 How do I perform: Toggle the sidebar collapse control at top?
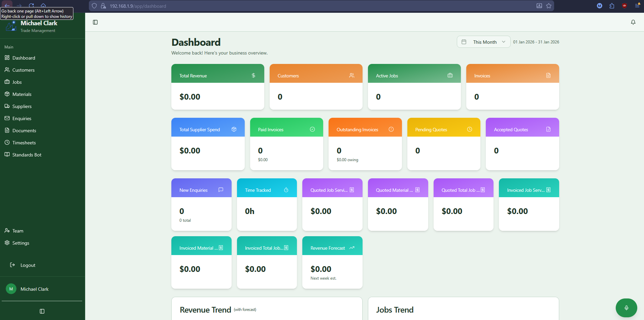pos(95,22)
